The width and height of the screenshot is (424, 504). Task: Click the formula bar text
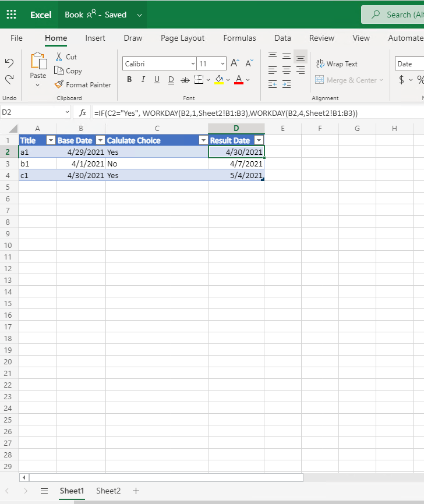pos(226,113)
